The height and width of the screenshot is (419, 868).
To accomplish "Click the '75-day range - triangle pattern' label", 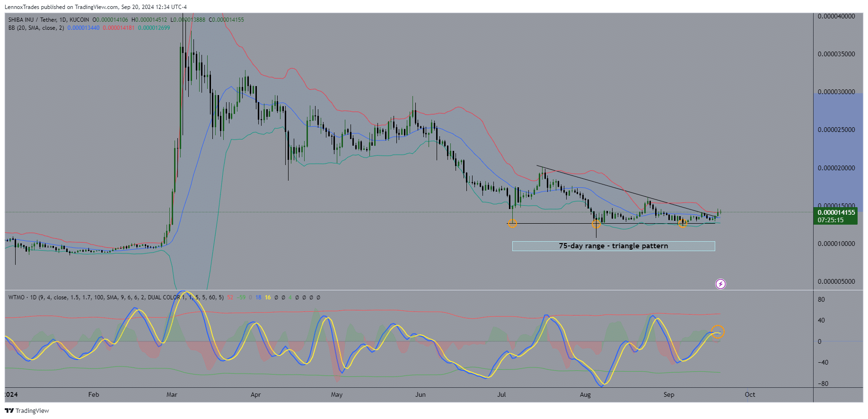I will [614, 246].
